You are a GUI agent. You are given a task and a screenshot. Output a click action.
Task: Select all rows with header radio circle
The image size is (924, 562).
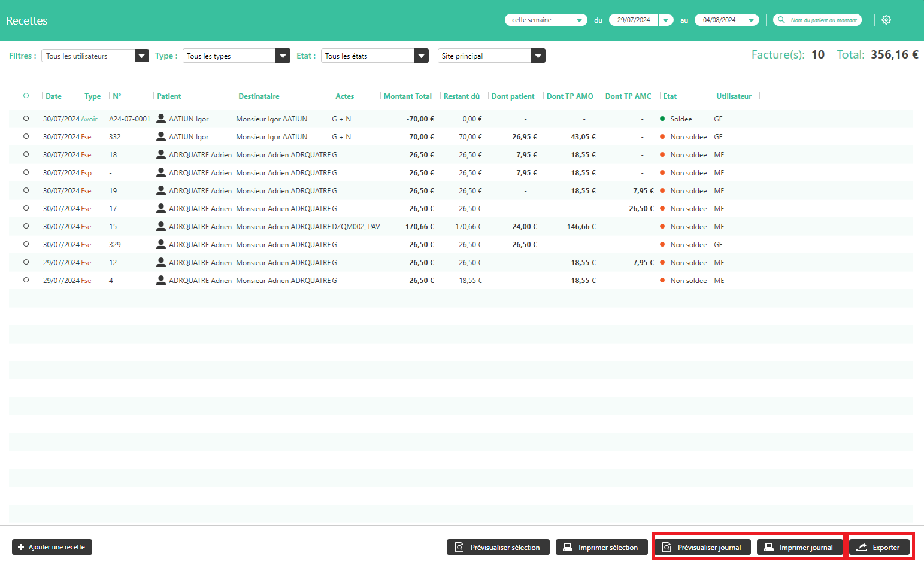(x=26, y=96)
